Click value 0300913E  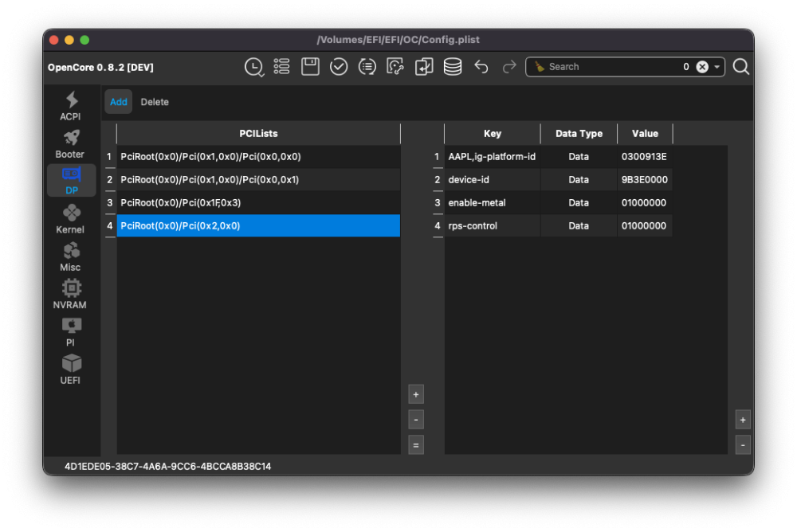(645, 157)
